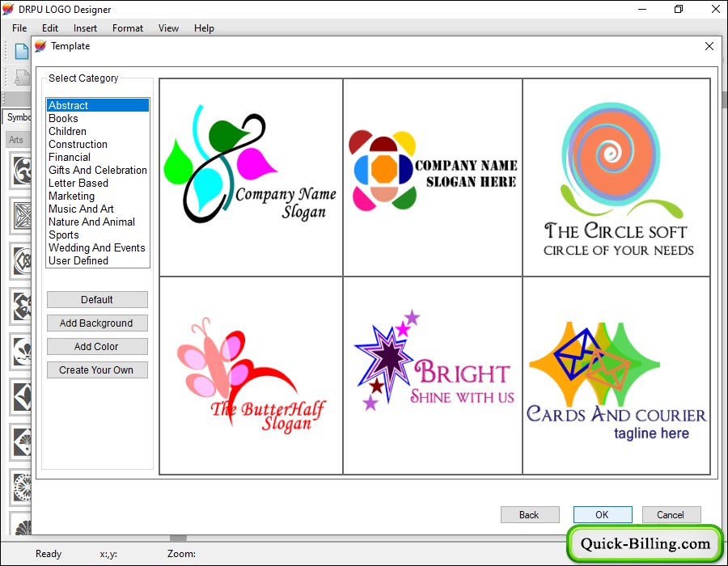Click the Create Your Own button
728x566 pixels.
coord(97,370)
